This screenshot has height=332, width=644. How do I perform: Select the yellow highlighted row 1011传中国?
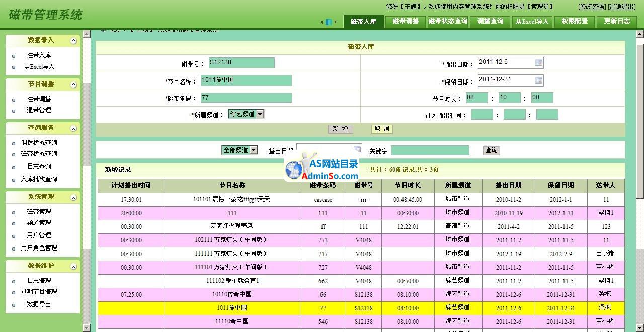pos(361,308)
